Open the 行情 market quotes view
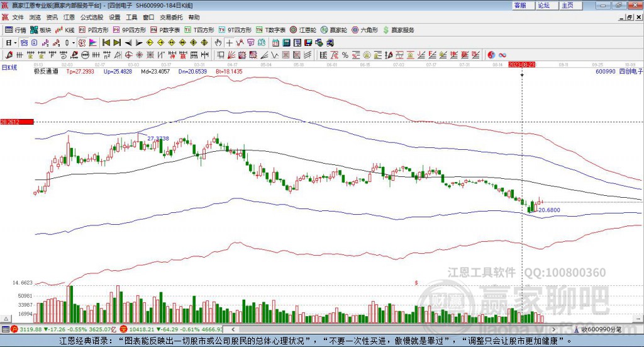 click(x=16, y=30)
